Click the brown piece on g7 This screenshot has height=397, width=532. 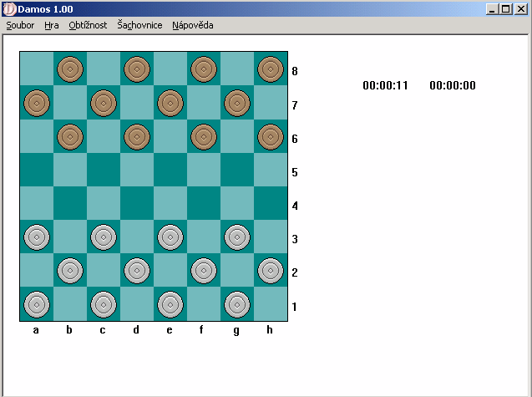point(237,104)
